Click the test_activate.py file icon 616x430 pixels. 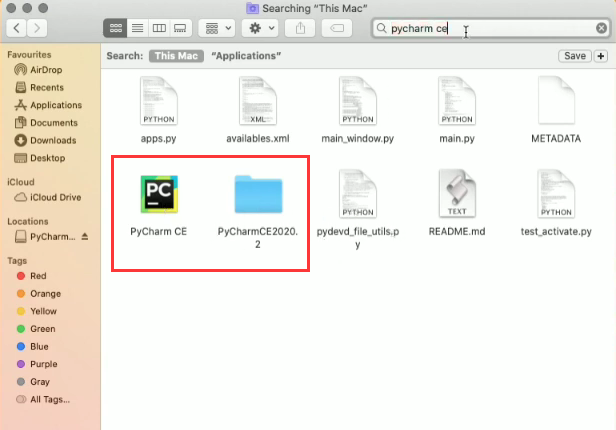(556, 195)
